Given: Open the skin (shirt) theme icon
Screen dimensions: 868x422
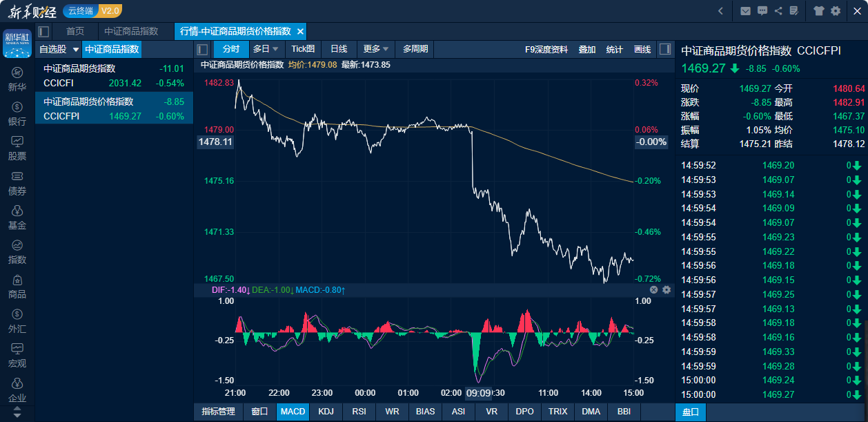Looking at the screenshot, I should 819,10.
